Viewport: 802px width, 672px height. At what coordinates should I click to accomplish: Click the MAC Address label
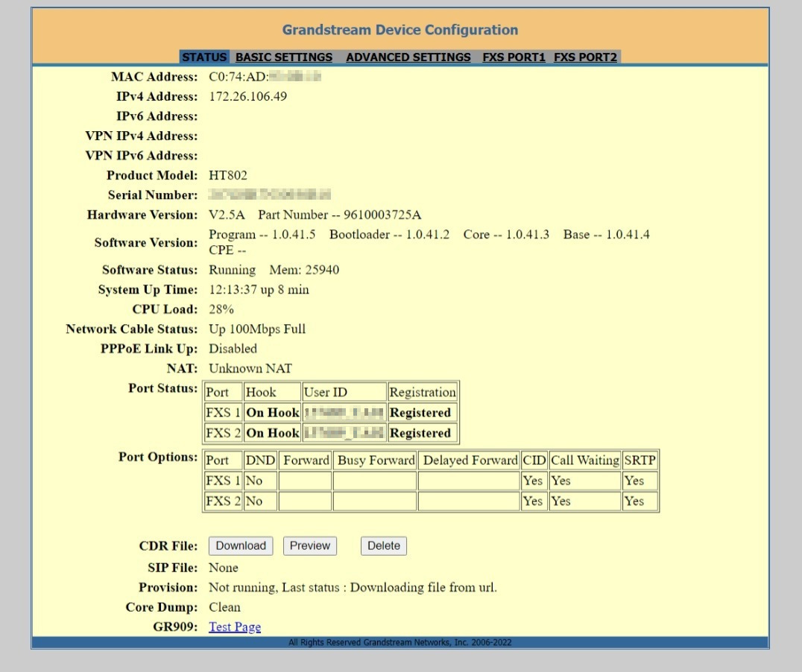pyautogui.click(x=154, y=77)
